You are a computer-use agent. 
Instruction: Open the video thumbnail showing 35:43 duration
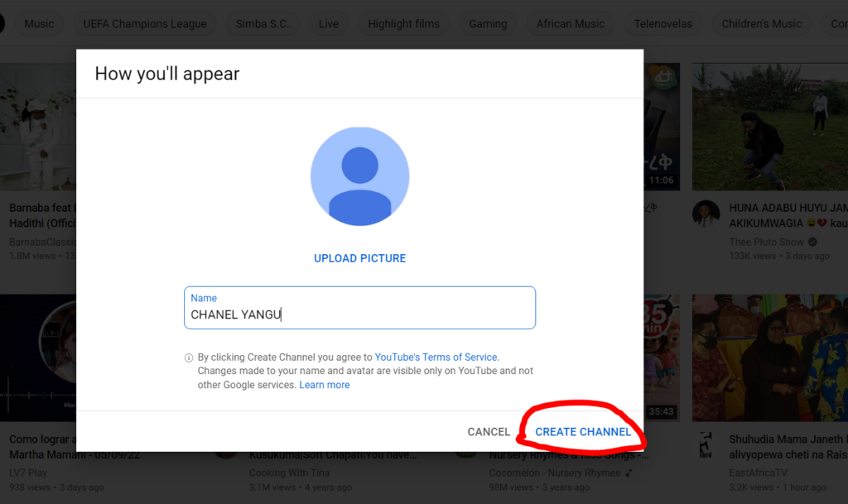[662, 358]
